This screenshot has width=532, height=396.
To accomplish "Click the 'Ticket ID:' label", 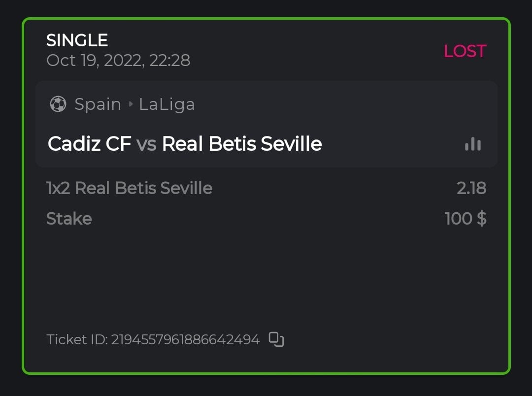I will click(x=77, y=339).
